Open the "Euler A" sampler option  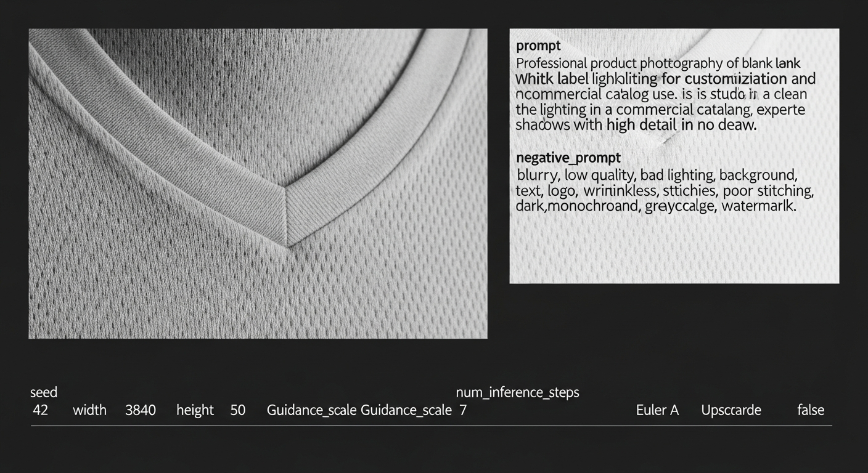coord(657,410)
